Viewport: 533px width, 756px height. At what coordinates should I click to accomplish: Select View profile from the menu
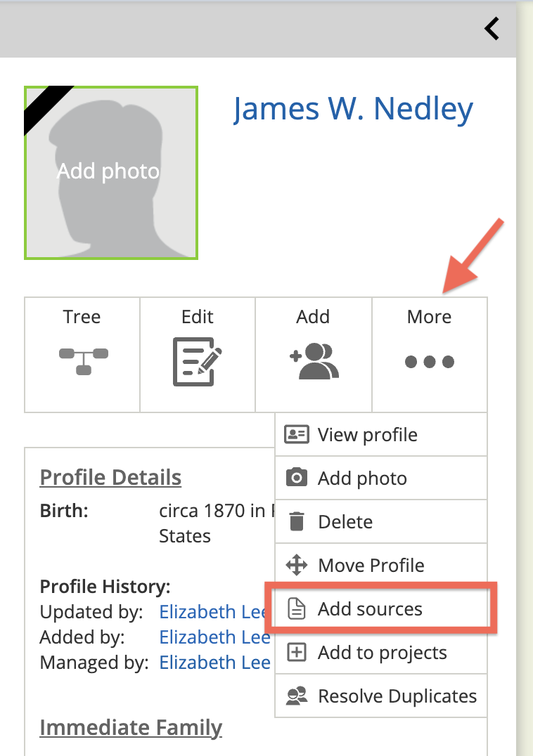coord(367,435)
